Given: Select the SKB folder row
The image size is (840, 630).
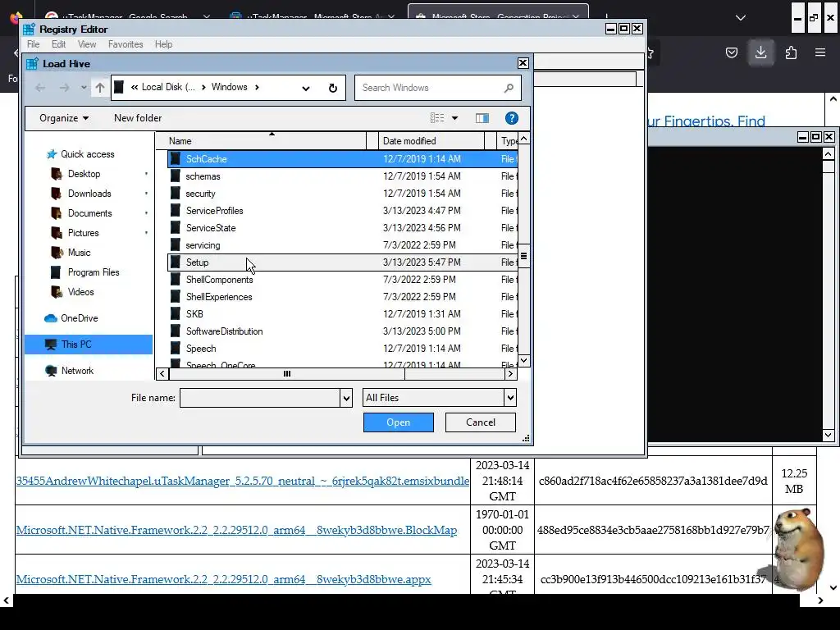Looking at the screenshot, I should [342, 314].
